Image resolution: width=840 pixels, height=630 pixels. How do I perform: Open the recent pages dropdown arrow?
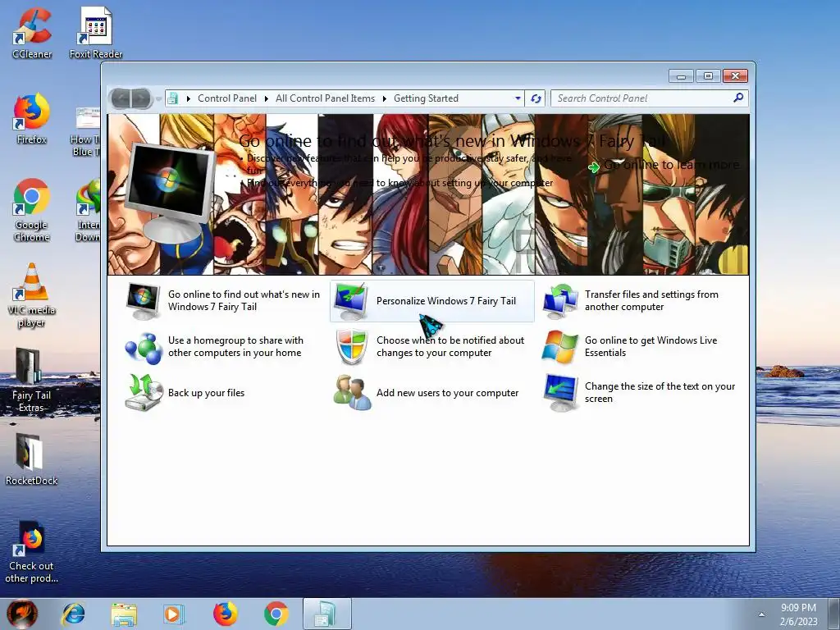pos(158,99)
